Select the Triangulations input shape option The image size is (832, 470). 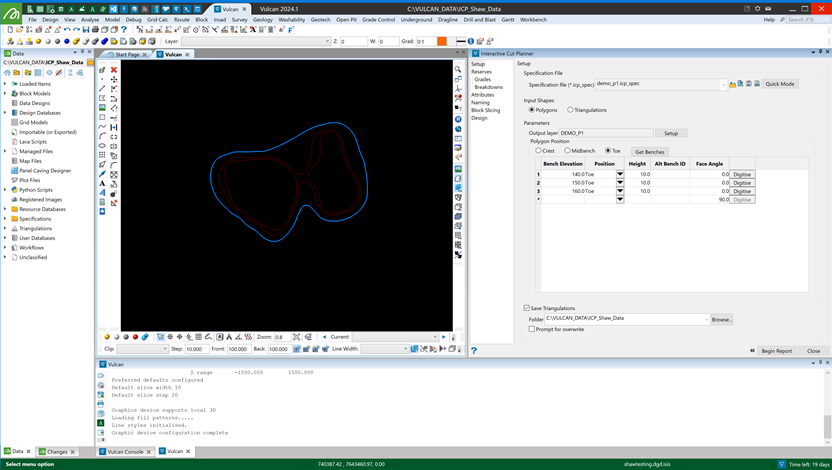click(570, 110)
